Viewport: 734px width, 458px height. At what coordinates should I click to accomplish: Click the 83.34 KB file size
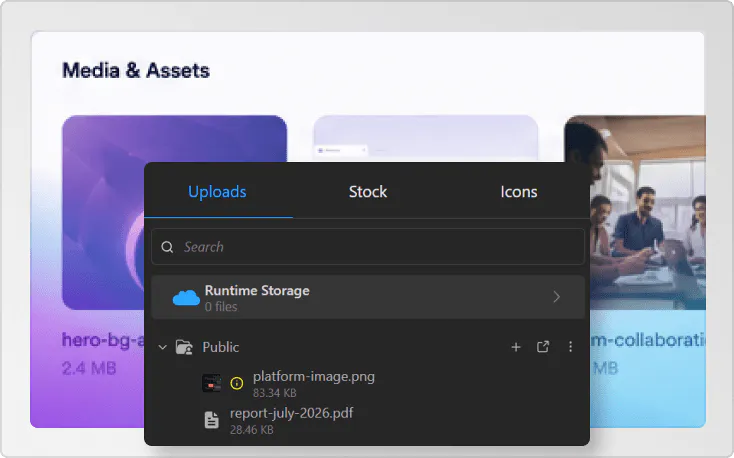click(x=275, y=393)
